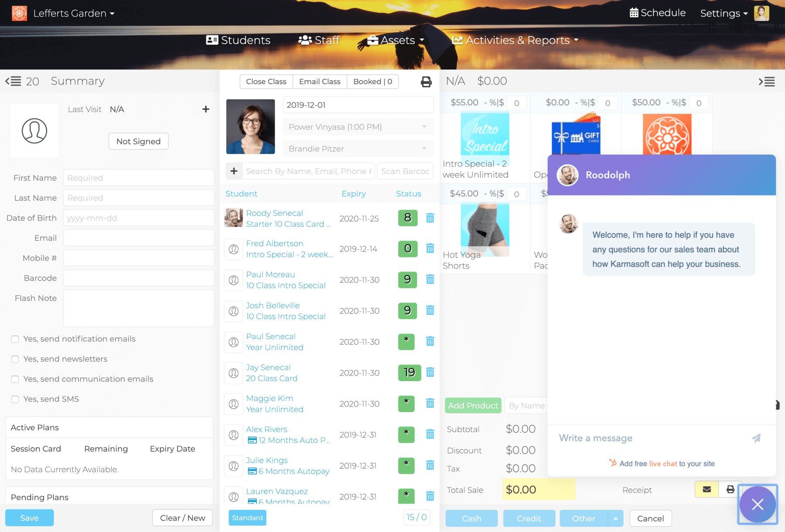Image resolution: width=785 pixels, height=532 pixels.
Task: Add a last visit with plus icon
Action: (206, 109)
